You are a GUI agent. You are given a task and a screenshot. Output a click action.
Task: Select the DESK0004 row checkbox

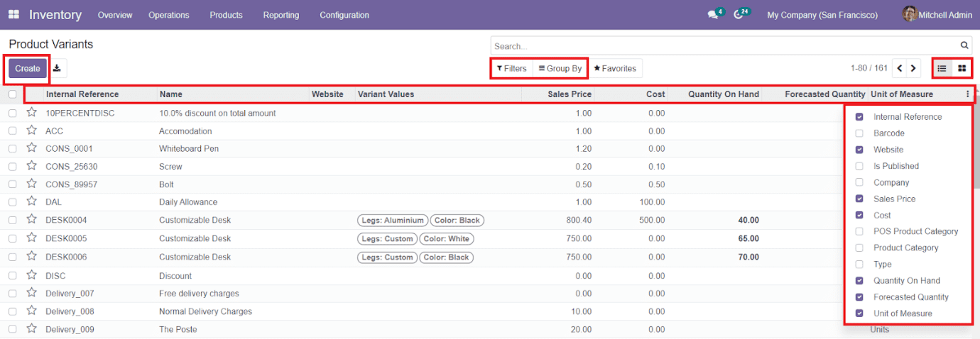[13, 221]
